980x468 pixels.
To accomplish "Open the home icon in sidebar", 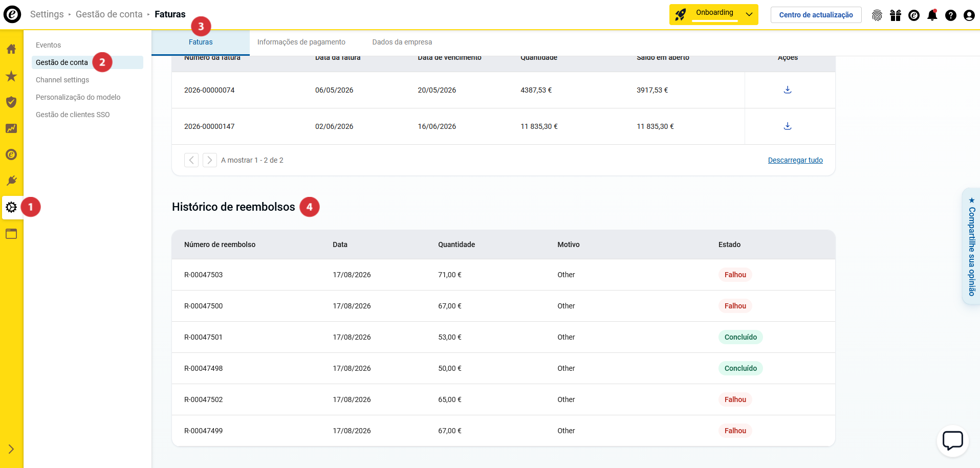I will click(x=11, y=49).
